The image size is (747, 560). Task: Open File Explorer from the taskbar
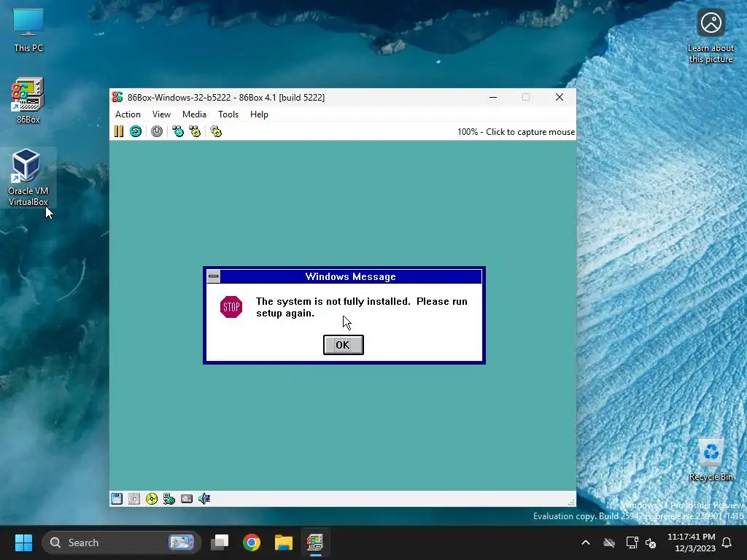[x=284, y=542]
